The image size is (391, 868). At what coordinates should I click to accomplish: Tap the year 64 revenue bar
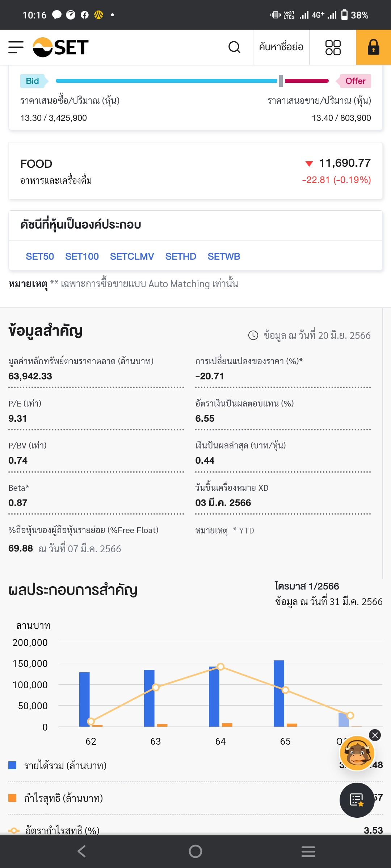(x=214, y=697)
